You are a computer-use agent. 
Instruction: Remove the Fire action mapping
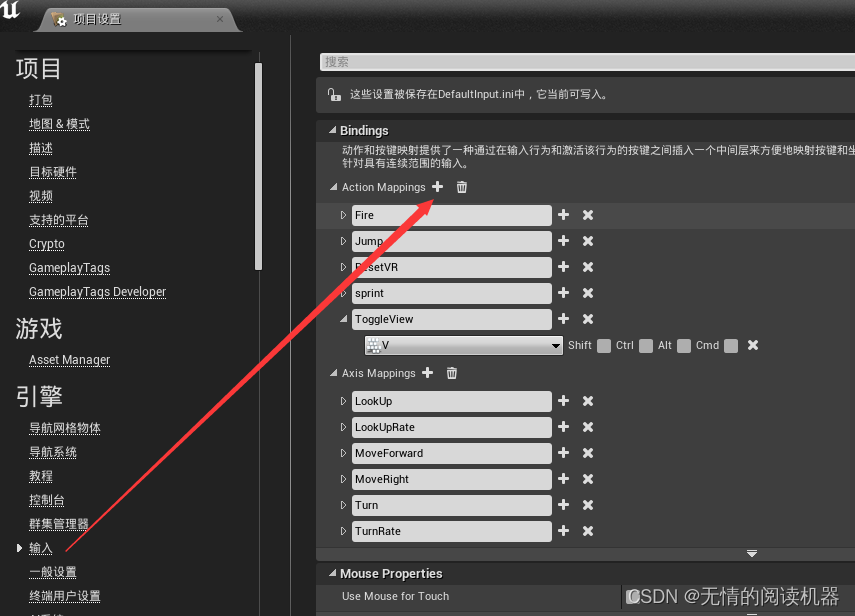587,215
